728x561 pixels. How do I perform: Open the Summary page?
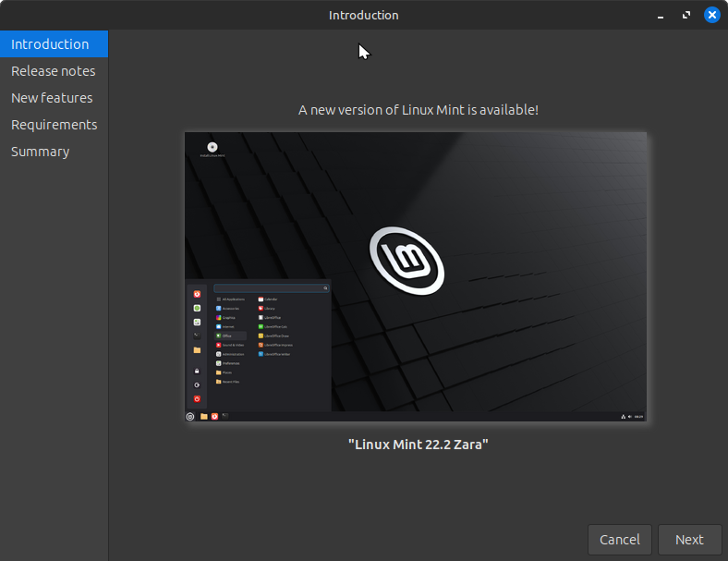pyautogui.click(x=54, y=152)
